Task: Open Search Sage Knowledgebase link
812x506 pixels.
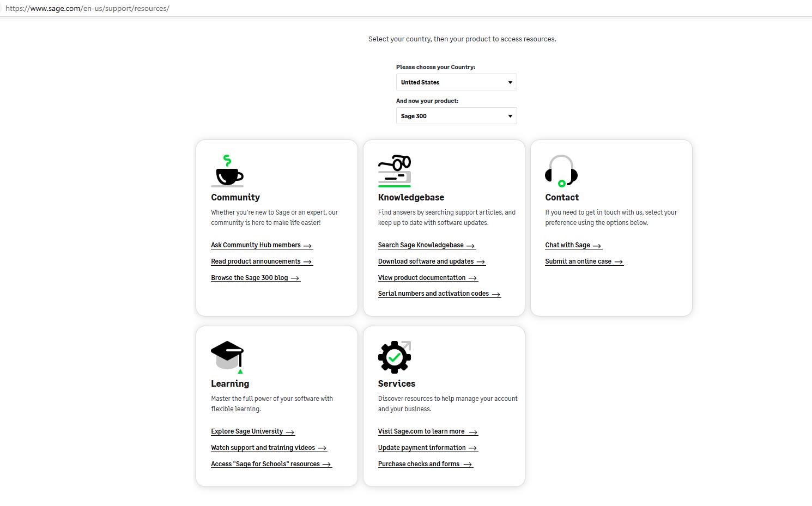Action: 427,246
